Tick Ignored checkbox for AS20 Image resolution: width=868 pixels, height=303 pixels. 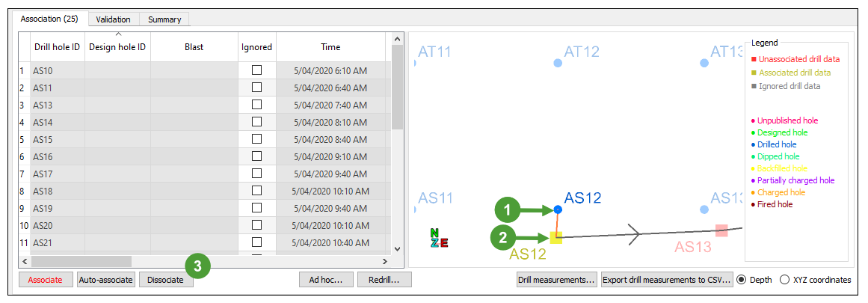click(257, 225)
